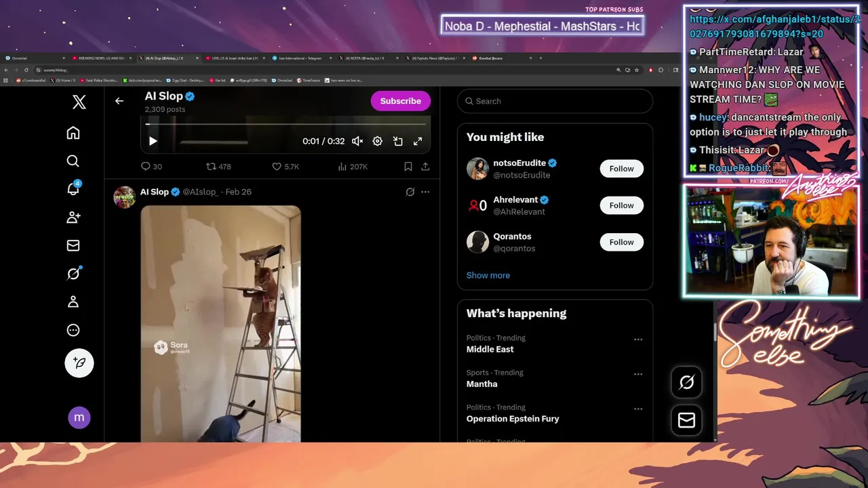This screenshot has height=488, width=868.
Task: Toggle picture-in-picture on the video
Action: (x=398, y=141)
